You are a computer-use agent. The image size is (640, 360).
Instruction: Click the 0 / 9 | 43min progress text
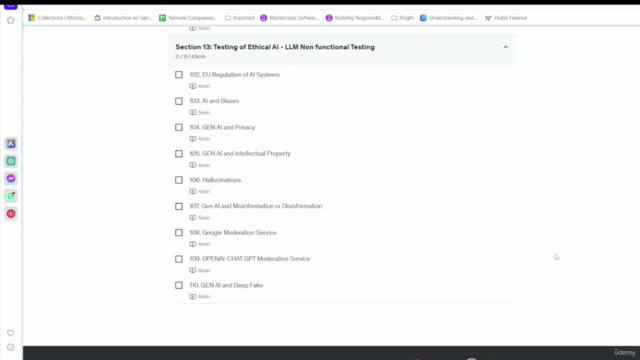191,57
